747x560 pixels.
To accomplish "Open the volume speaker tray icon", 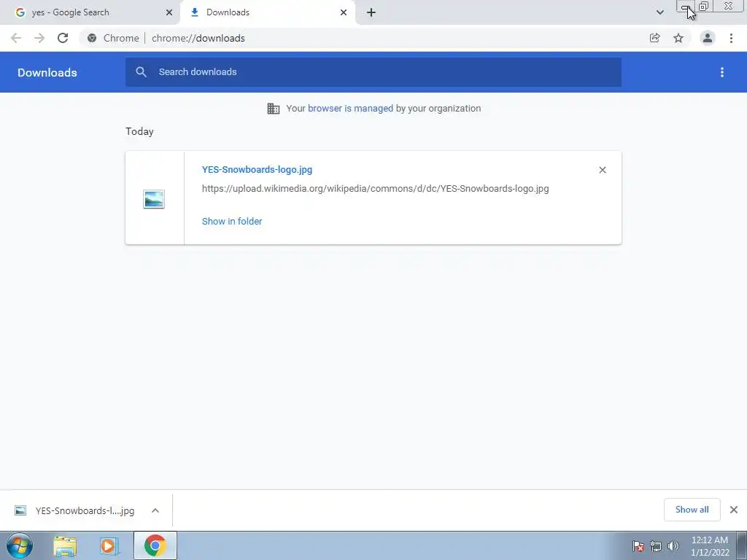I will (x=673, y=546).
